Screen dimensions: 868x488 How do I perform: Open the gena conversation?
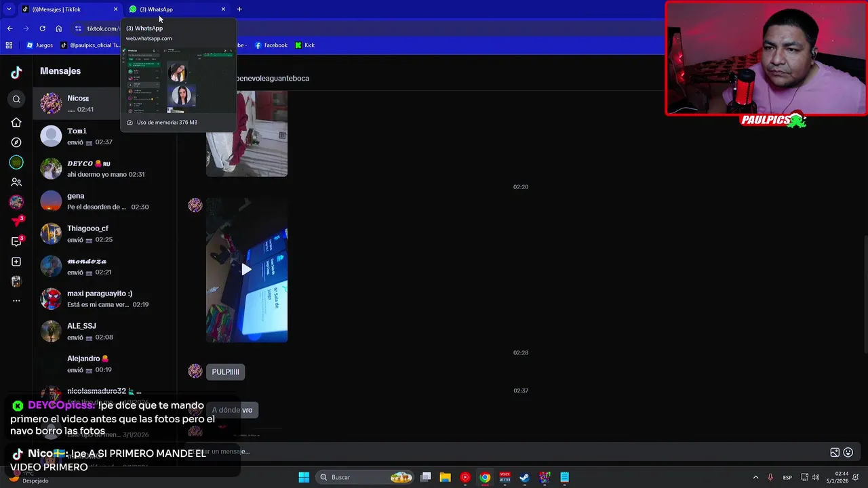click(x=105, y=201)
